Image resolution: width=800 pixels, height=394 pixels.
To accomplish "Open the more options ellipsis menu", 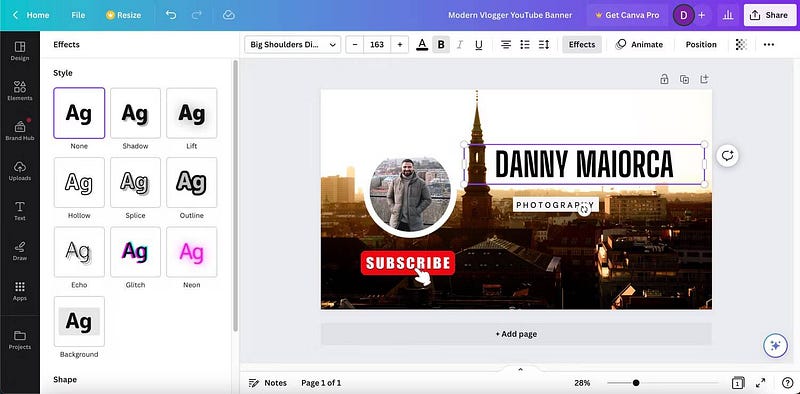I will pyautogui.click(x=768, y=44).
